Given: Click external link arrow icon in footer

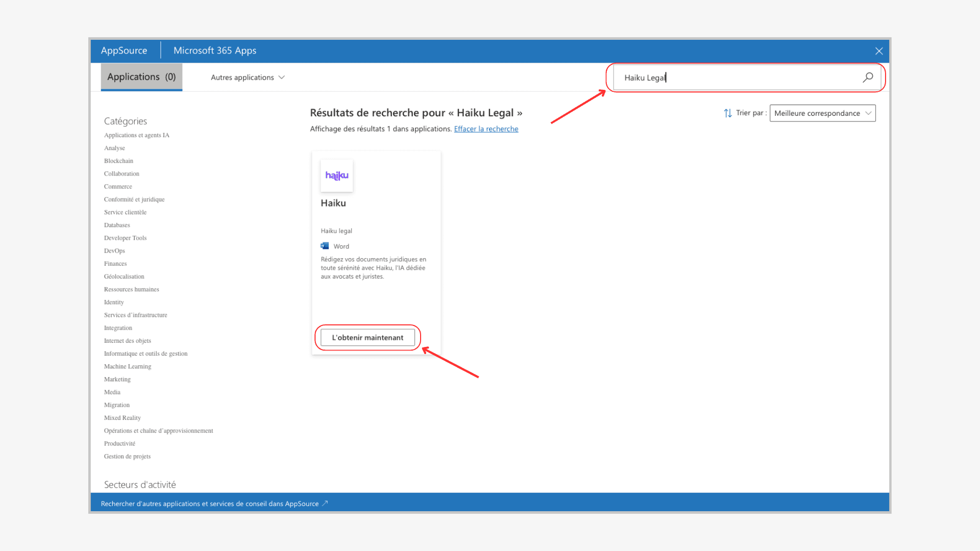Looking at the screenshot, I should click(325, 504).
